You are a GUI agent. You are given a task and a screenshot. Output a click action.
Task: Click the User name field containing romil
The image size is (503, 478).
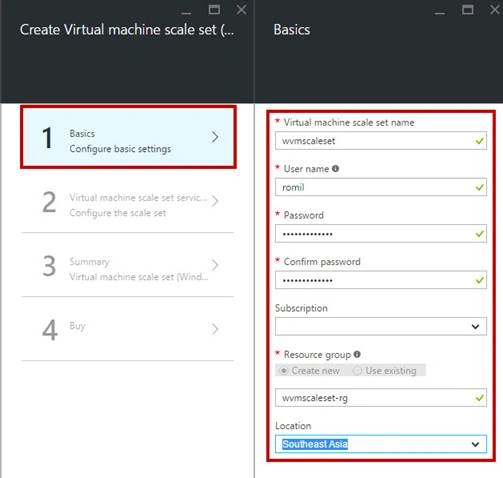[381, 187]
